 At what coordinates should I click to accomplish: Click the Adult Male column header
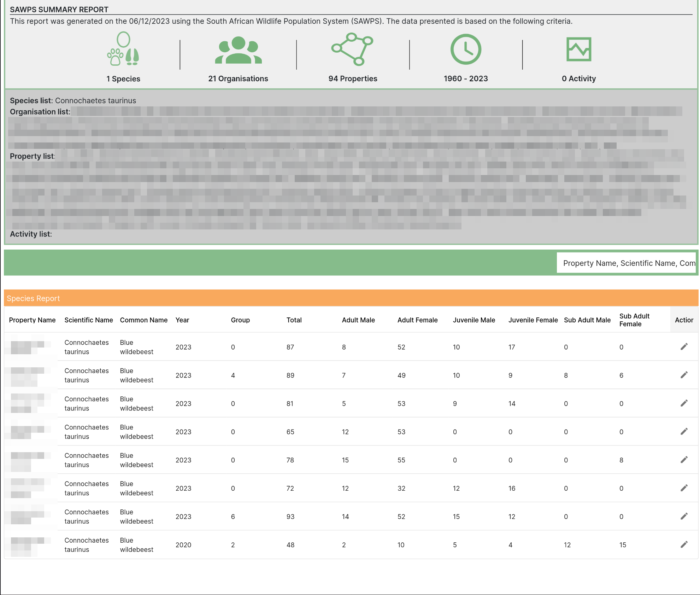click(358, 320)
